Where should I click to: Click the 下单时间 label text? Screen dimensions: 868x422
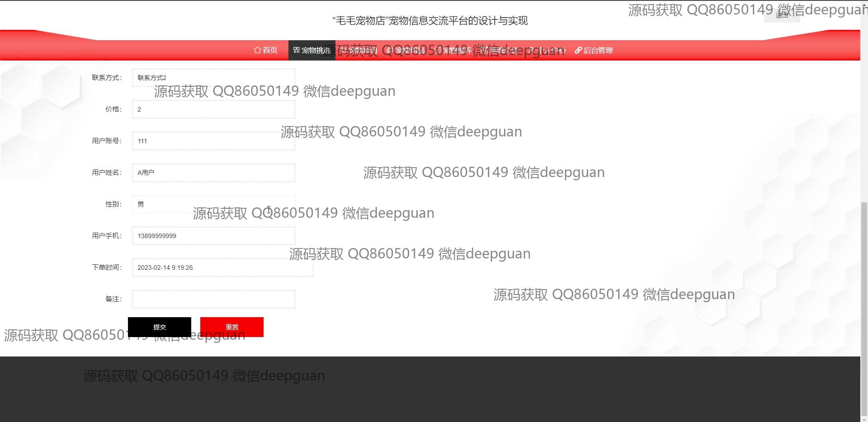click(x=107, y=267)
